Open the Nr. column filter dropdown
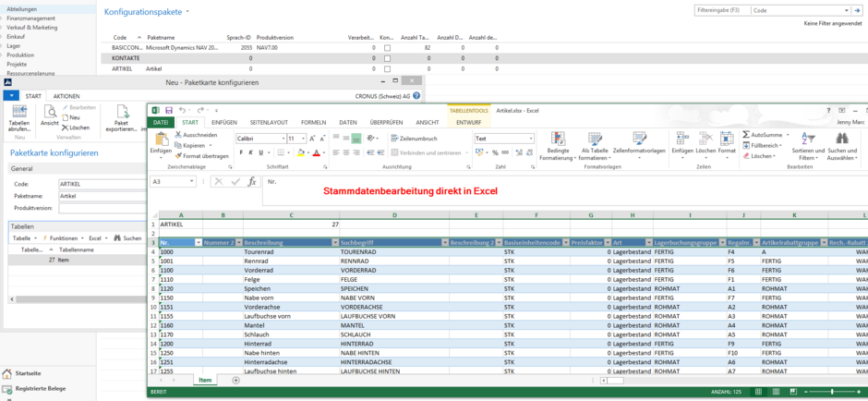This screenshot has height=401, width=868. [x=199, y=243]
